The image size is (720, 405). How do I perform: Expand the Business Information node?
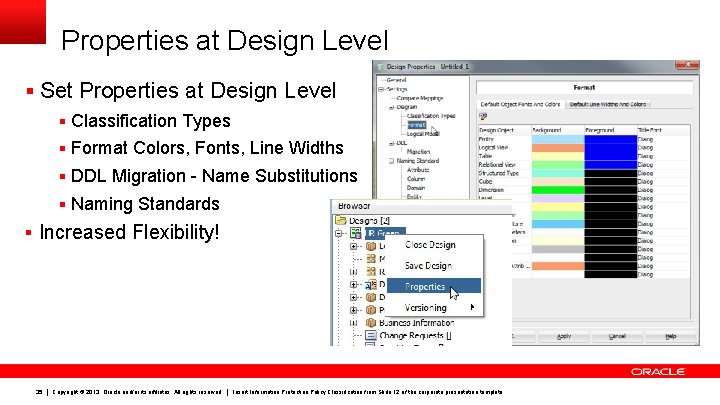click(x=353, y=323)
